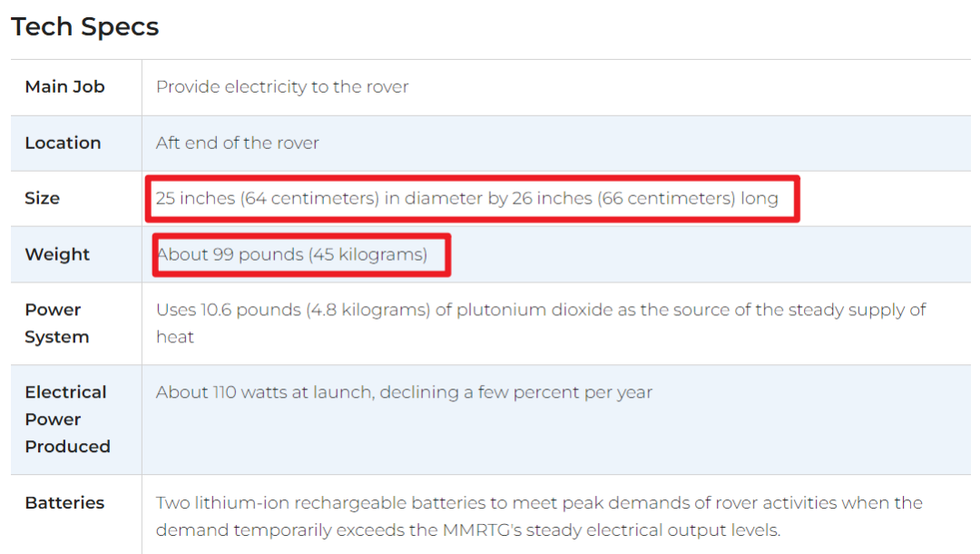This screenshot has height=554, width=980.
Task: Click the Tech Specs heading
Action: pos(85,27)
